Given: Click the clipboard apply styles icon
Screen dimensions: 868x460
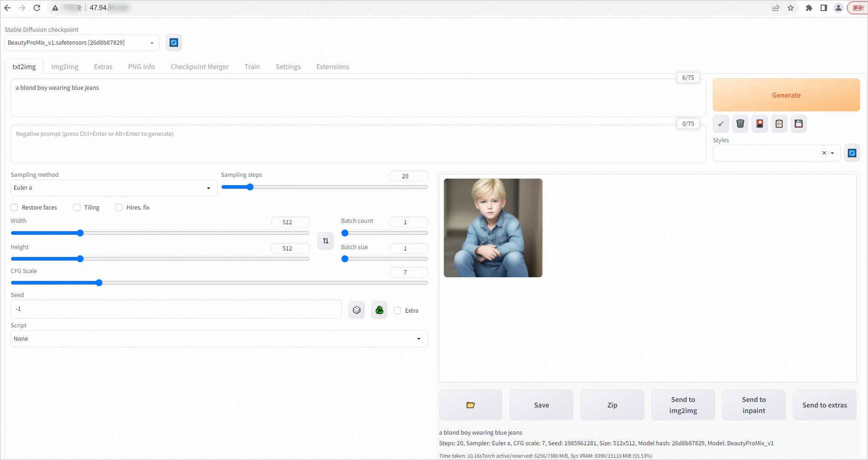Looking at the screenshot, I should click(x=779, y=124).
